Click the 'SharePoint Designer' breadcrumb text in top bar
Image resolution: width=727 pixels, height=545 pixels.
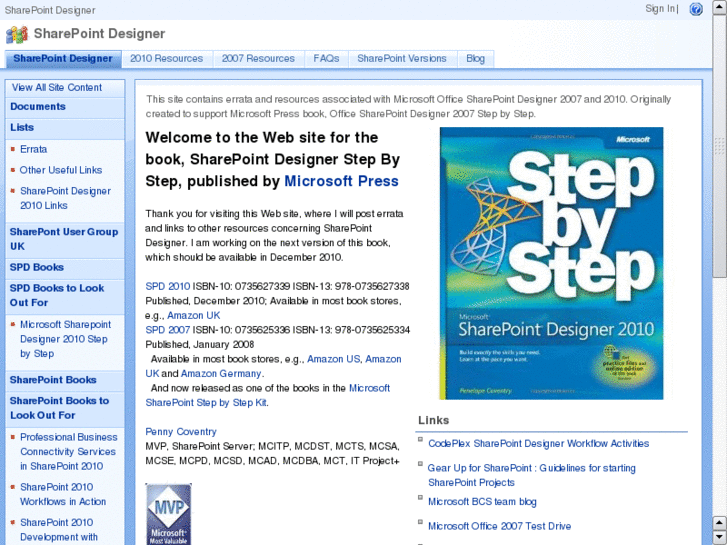pos(50,10)
